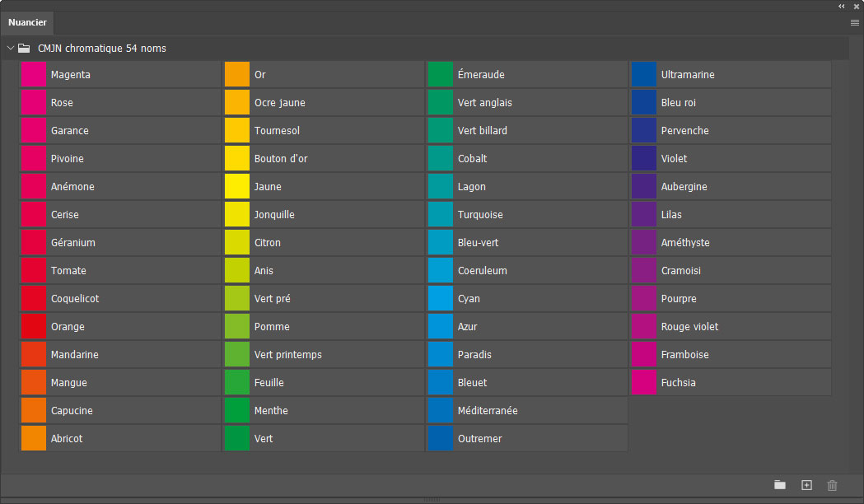
Task: Select the CMJN chromatique 54 noms group label
Action: click(x=102, y=49)
